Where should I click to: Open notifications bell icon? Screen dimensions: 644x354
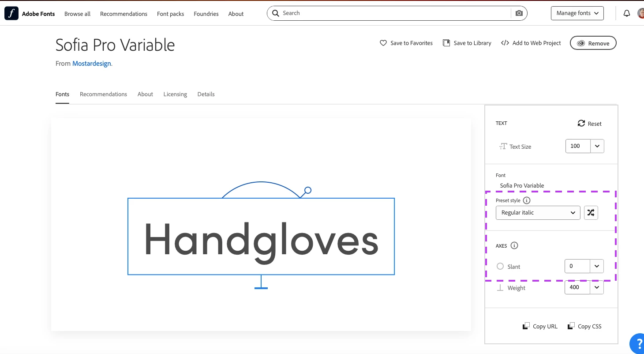pyautogui.click(x=626, y=13)
